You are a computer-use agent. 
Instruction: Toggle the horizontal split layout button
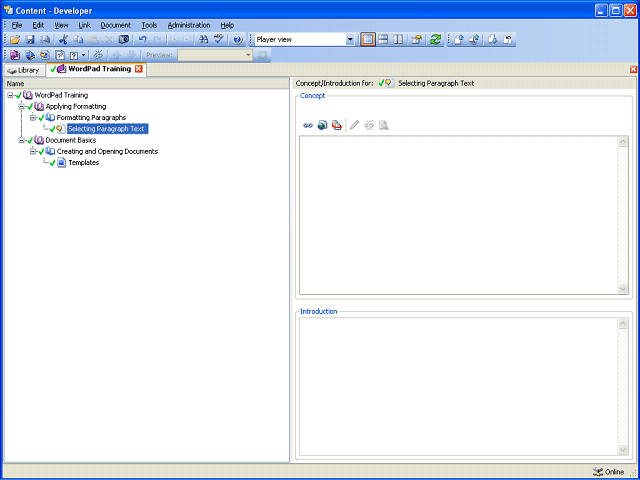[383, 40]
